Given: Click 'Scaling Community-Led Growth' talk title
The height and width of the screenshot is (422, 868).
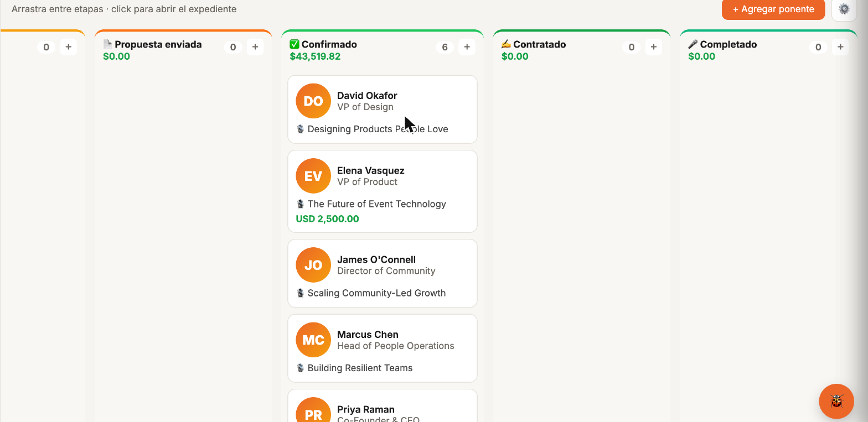Looking at the screenshot, I should [x=376, y=293].
